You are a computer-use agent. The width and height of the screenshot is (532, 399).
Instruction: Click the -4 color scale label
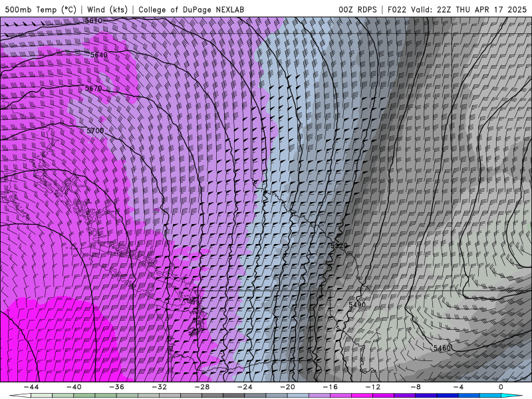click(458, 387)
